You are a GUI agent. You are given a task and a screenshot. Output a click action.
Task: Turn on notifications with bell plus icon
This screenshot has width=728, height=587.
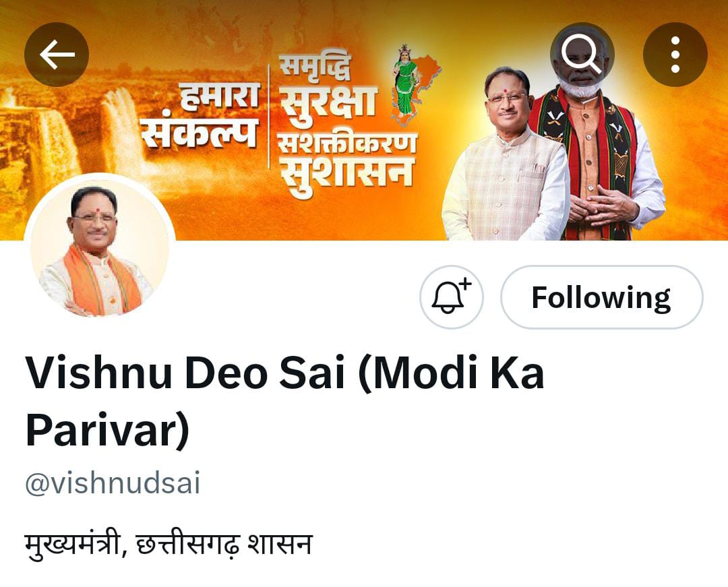pos(451,297)
